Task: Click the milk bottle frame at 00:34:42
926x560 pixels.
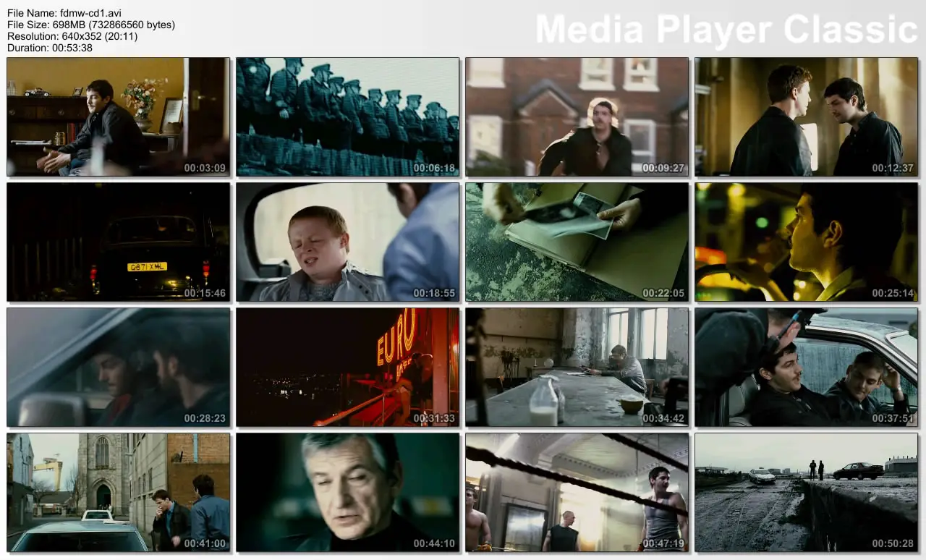Action: pyautogui.click(x=577, y=367)
